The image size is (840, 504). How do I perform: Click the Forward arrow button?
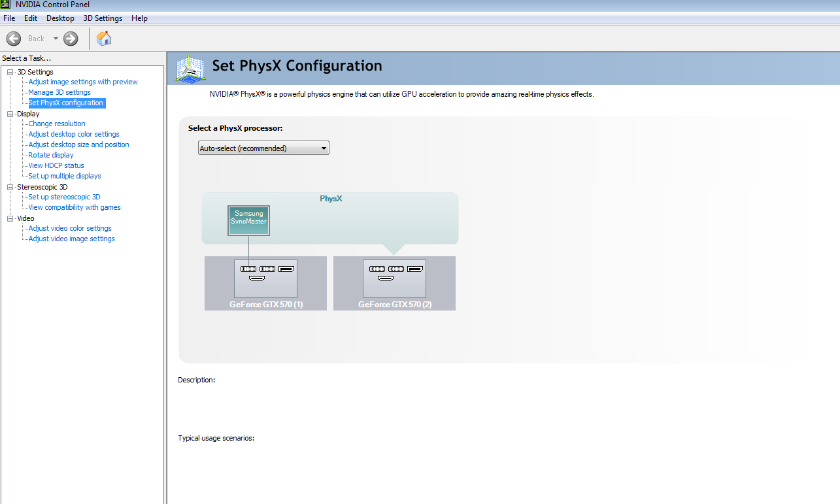coord(71,39)
